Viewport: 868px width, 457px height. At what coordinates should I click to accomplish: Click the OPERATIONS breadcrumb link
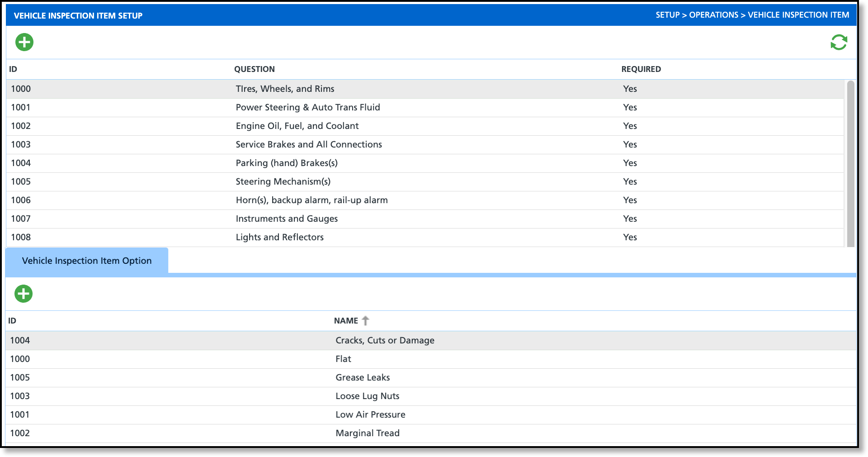(x=713, y=15)
